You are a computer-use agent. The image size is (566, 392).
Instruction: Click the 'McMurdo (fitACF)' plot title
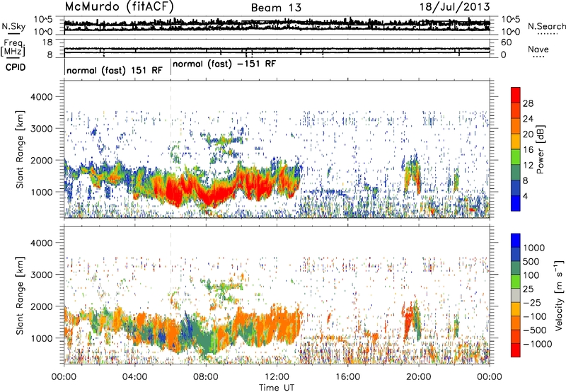point(119,7)
